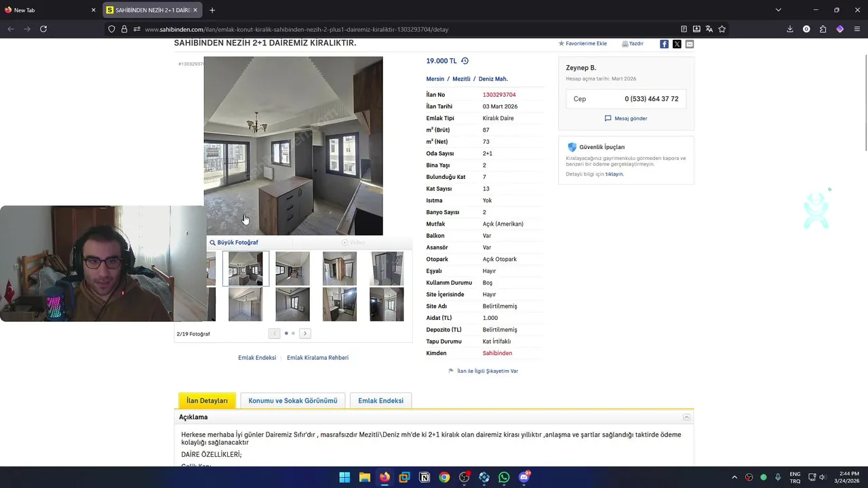Image resolution: width=868 pixels, height=488 pixels.
Task: Click the floating assistant figure icon
Action: (x=816, y=209)
